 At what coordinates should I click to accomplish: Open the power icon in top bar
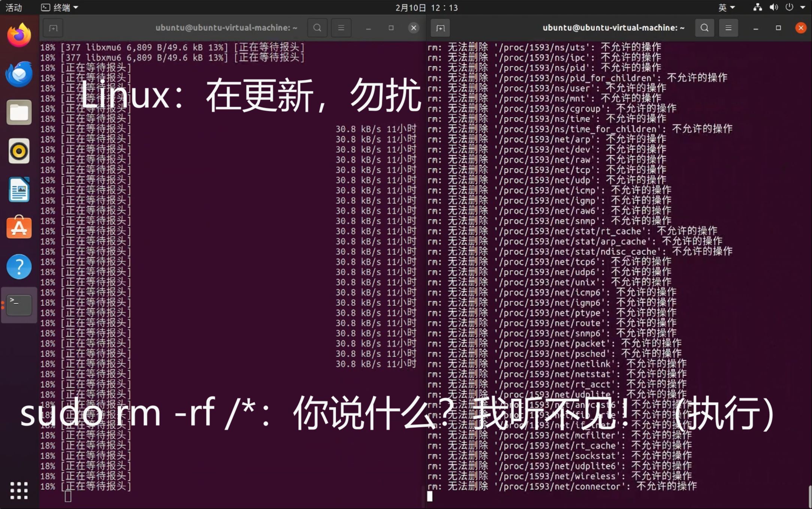790,7
